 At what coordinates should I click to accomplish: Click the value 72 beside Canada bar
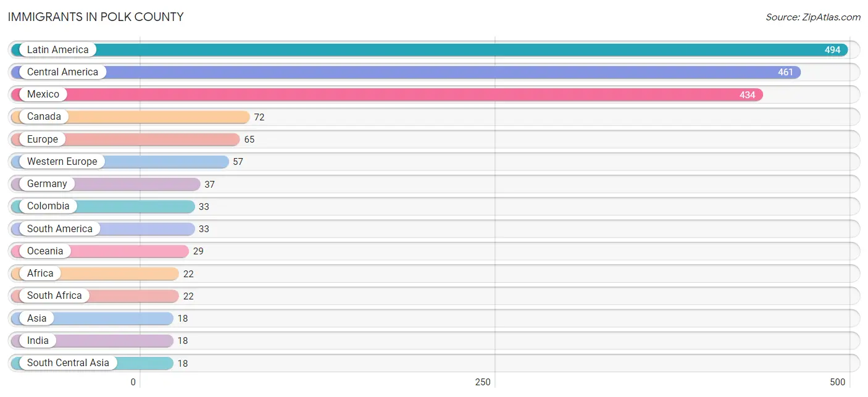pyautogui.click(x=259, y=117)
